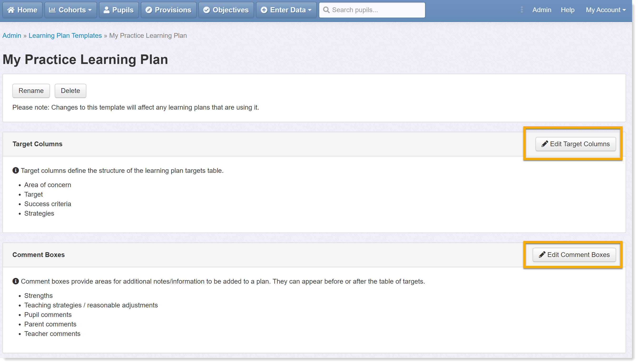638x364 pixels.
Task: Click info icon beside Comment boxes description
Action: 15,281
